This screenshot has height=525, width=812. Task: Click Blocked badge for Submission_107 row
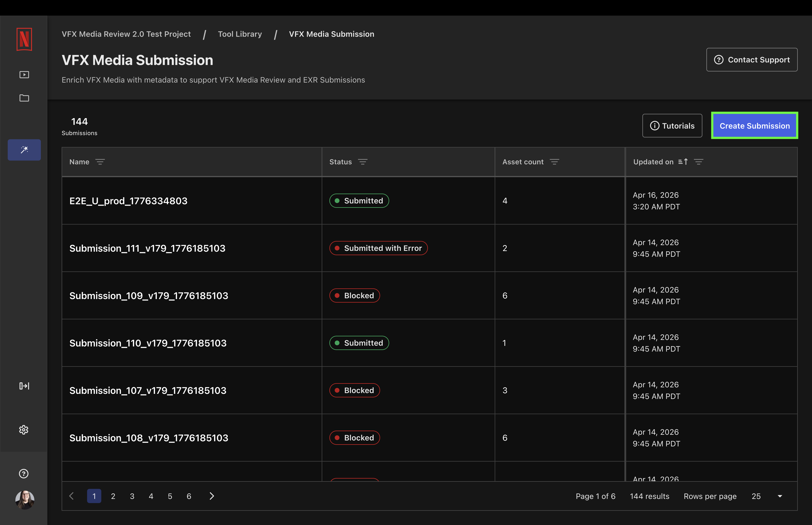coord(354,390)
